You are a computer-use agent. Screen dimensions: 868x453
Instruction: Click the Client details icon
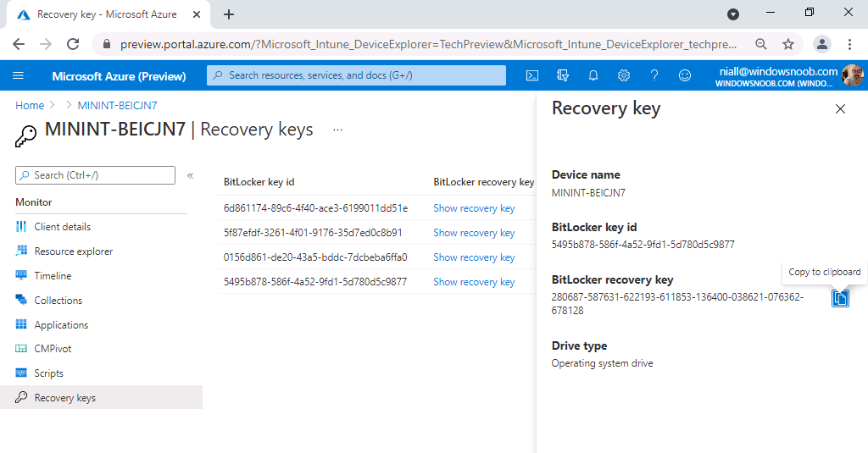point(21,226)
